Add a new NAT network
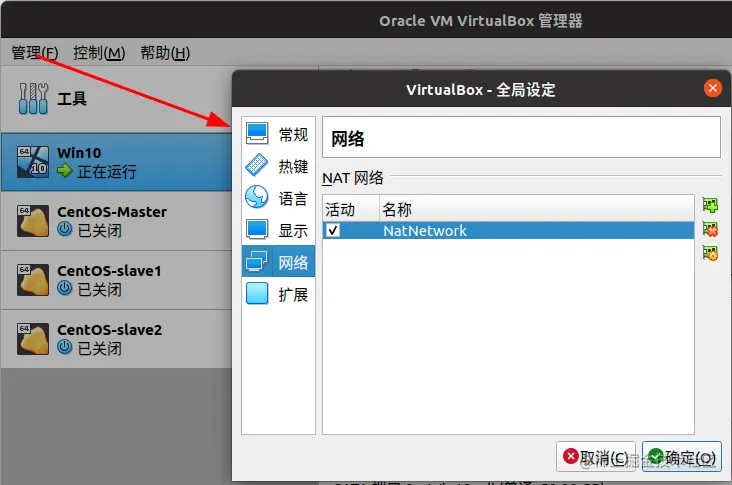This screenshot has width=732, height=485. pyautogui.click(x=710, y=205)
